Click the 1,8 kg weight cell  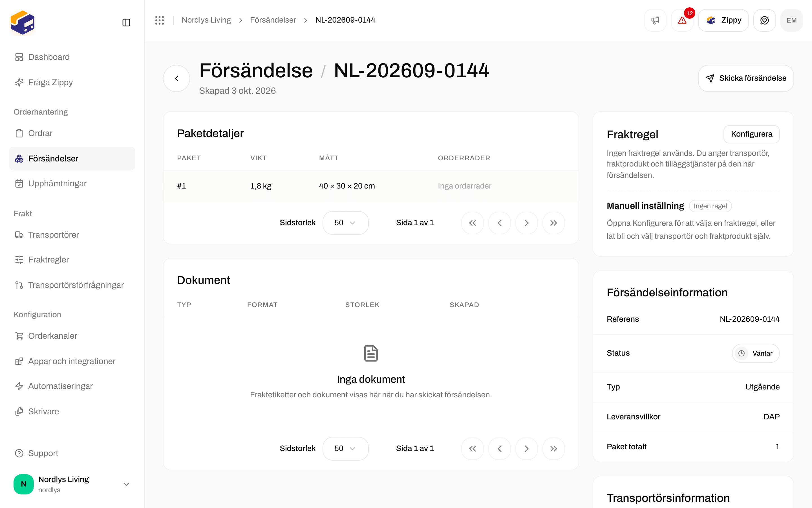coord(261,186)
